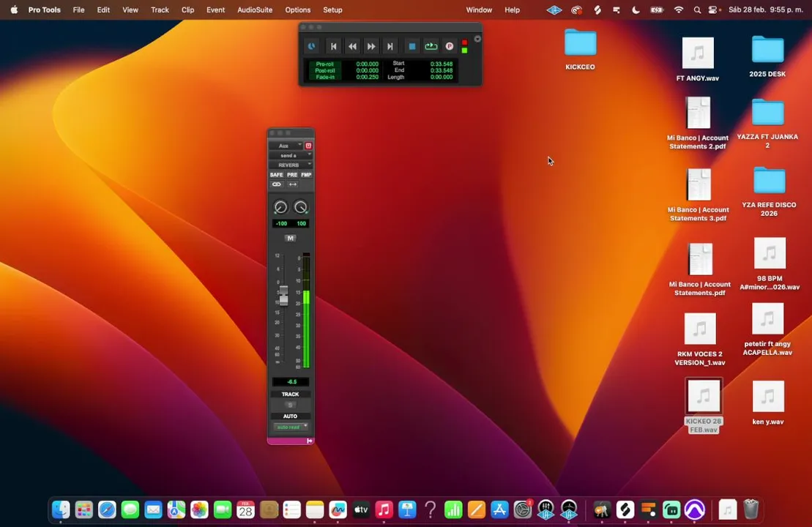Viewport: 812px width, 527px height.
Task: Click the blue stop button in Transport
Action: [x=411, y=46]
